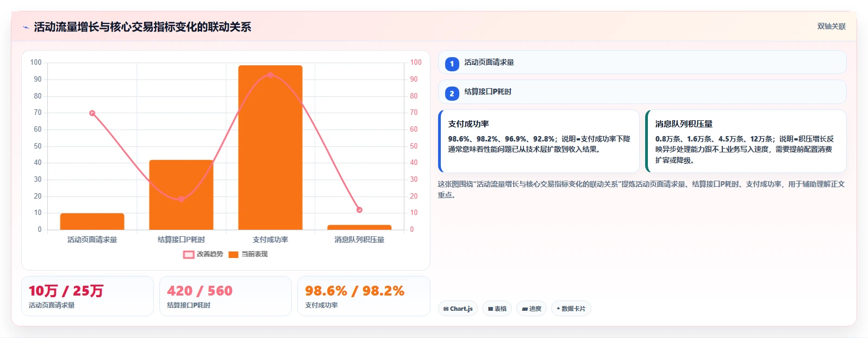Click the 420 / 560 stat card

pos(226,296)
